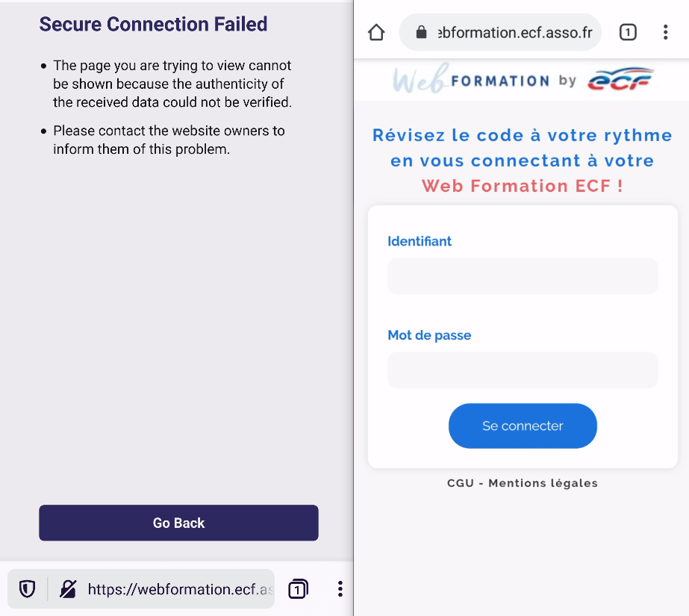
Task: Click the Go Back button
Action: [178, 523]
